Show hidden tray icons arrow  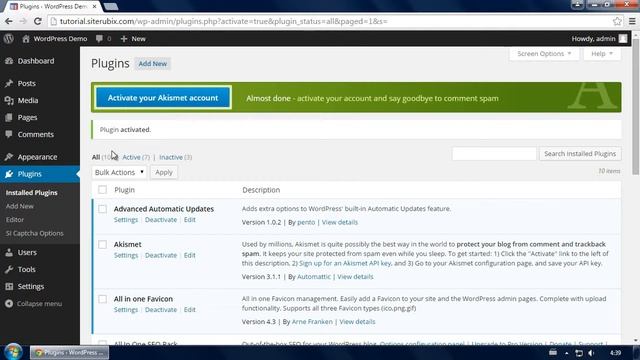pyautogui.click(x=567, y=353)
